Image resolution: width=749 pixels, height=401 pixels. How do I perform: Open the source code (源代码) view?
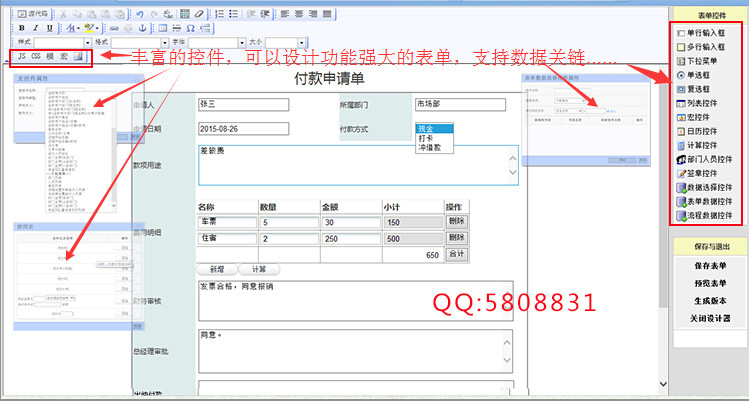click(32, 14)
